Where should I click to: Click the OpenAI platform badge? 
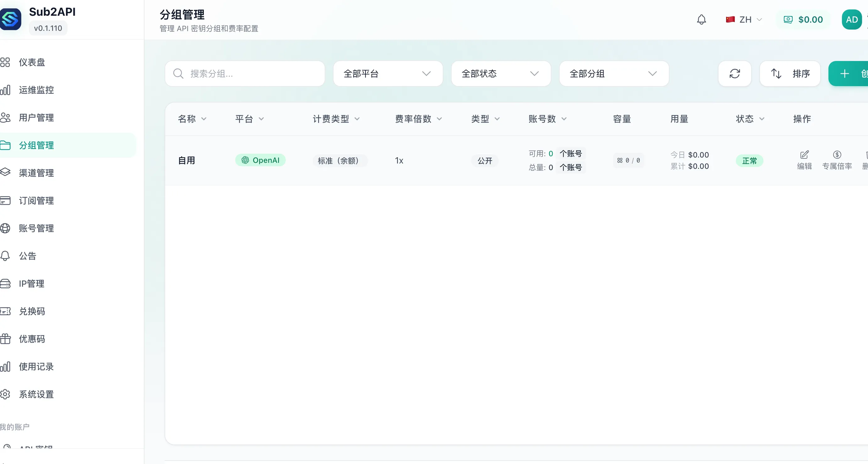260,160
